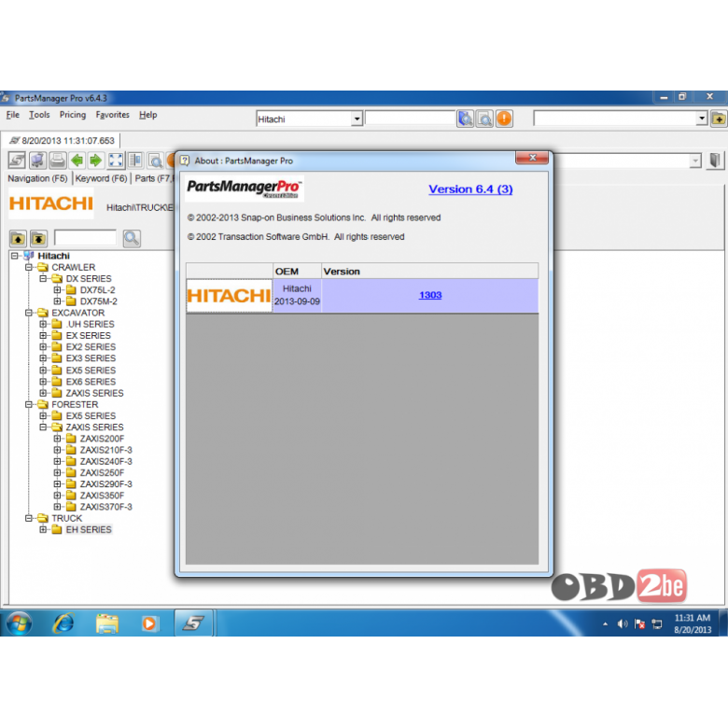Viewport: 728px width, 728px height.
Task: Open the Pricing menu
Action: point(73,115)
